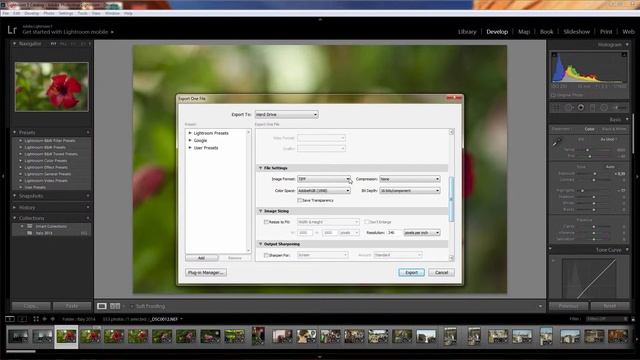Switch to the Map module

(x=524, y=31)
